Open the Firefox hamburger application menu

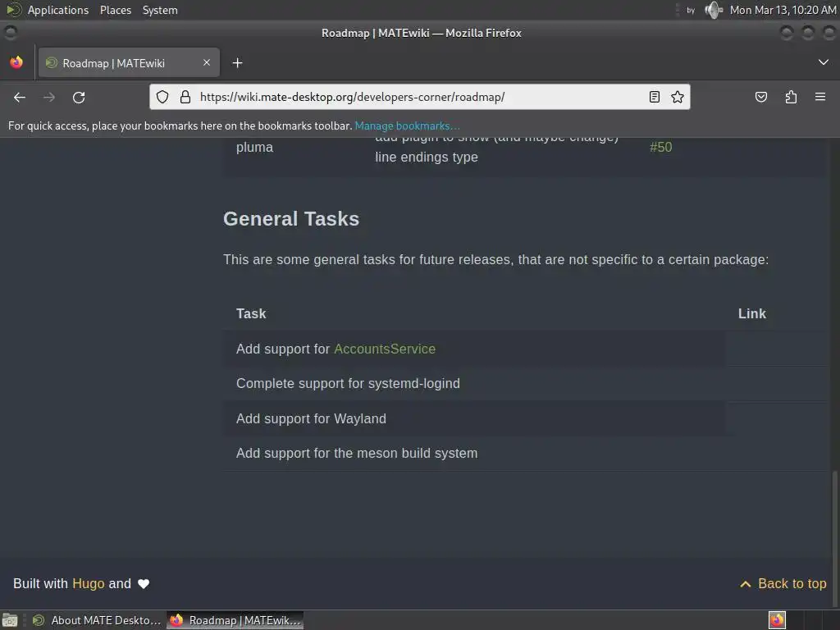click(x=819, y=97)
